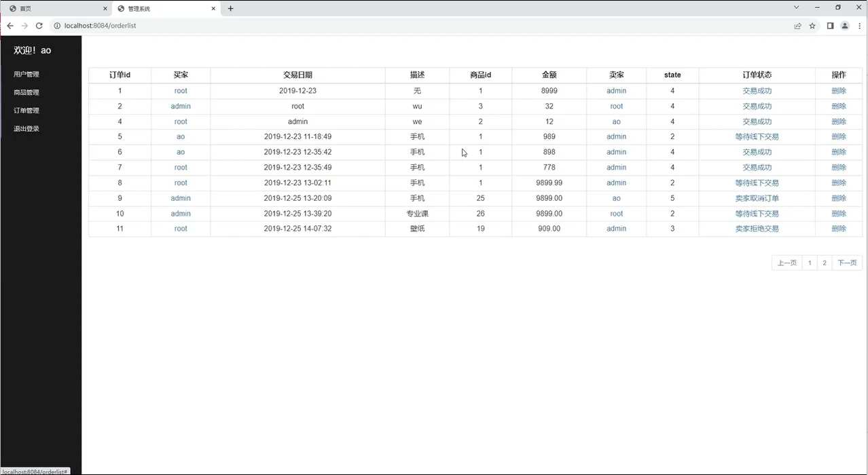The image size is (868, 475).
Task: Open buyer ao link in order 5
Action: point(181,137)
